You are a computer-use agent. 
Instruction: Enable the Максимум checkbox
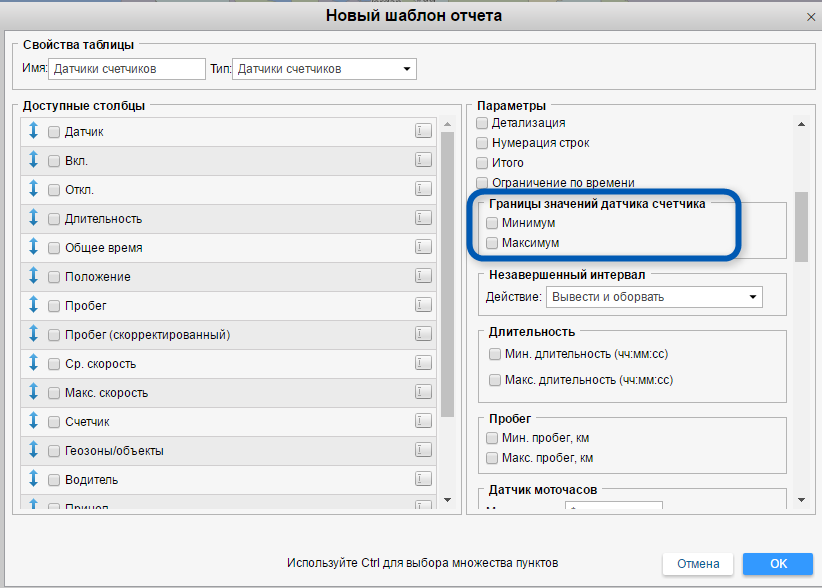pos(492,243)
